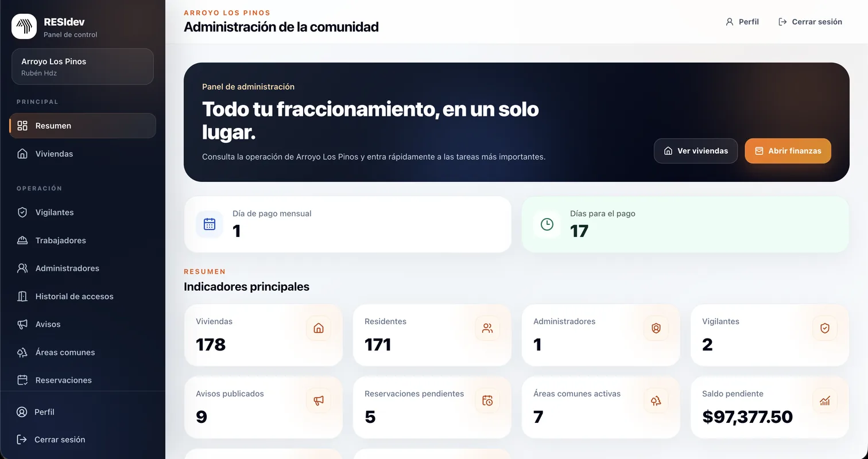Image resolution: width=868 pixels, height=459 pixels.
Task: Click the Viviendas count 178
Action: pos(211,345)
